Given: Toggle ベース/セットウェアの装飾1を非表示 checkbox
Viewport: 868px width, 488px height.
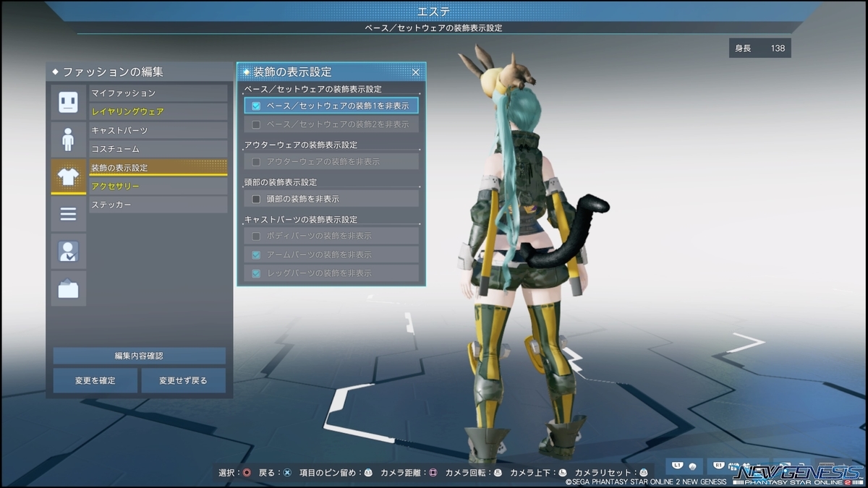Looking at the screenshot, I should (256, 106).
